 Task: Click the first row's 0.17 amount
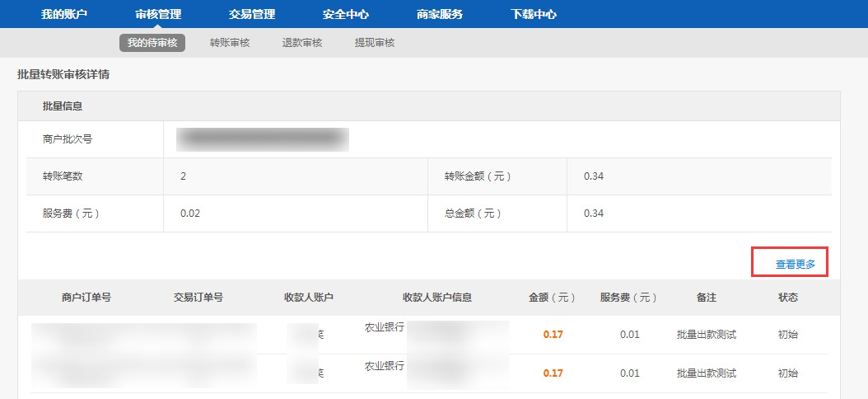pos(553,335)
